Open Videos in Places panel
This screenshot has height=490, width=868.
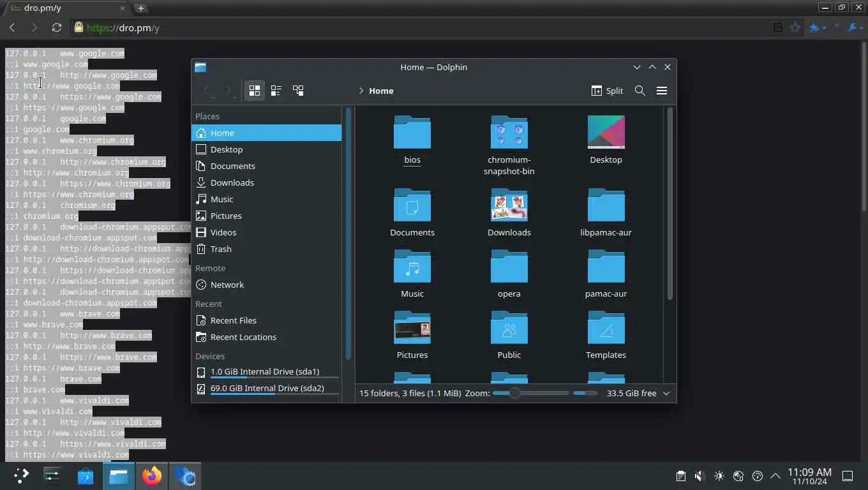click(x=267, y=232)
